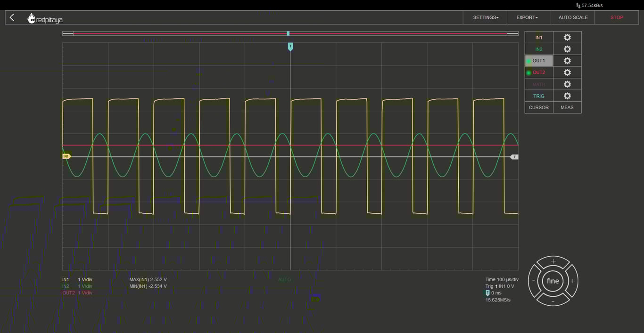Screen dimensions: 644x333
Task: Click the plus at top of joystick
Action: pyautogui.click(x=553, y=261)
